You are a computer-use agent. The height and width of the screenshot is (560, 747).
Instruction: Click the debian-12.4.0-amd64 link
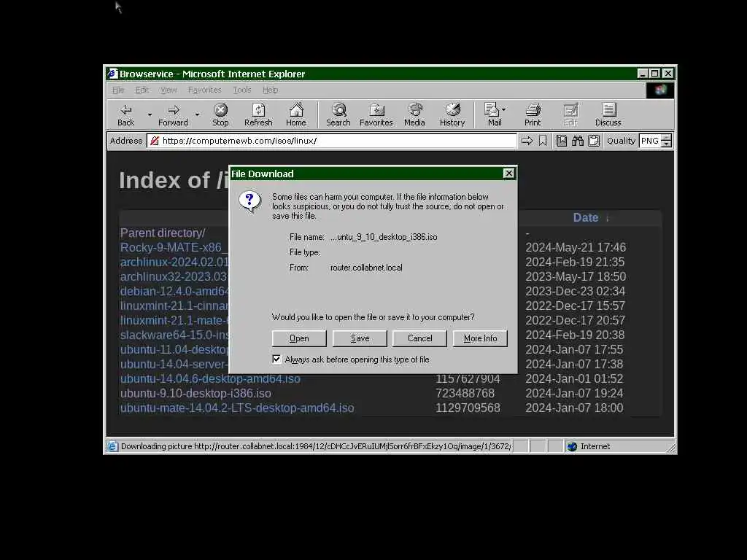click(174, 292)
